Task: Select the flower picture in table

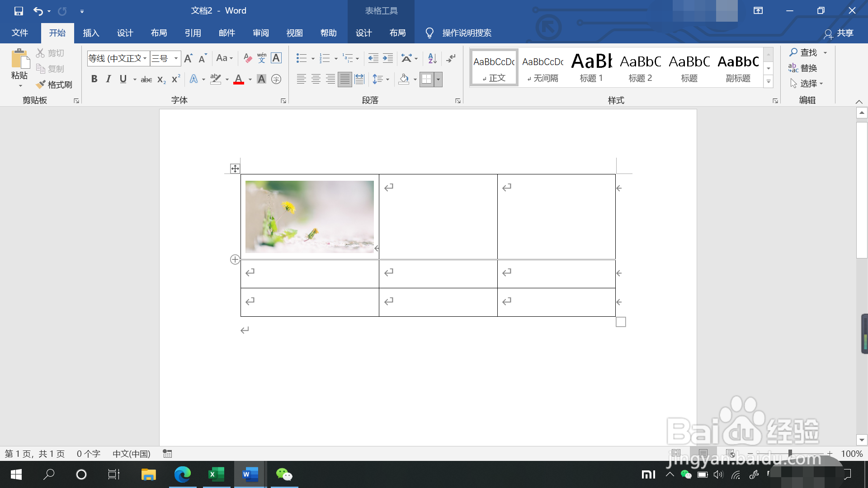Action: tap(310, 216)
